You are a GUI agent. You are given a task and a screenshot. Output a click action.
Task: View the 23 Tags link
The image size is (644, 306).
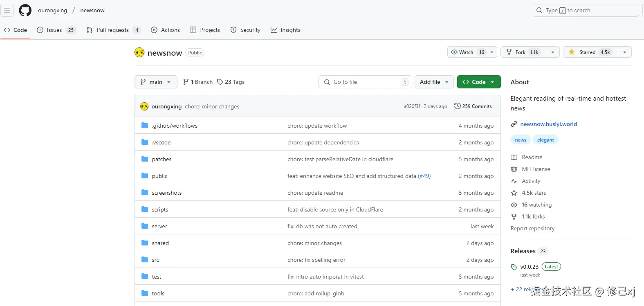click(231, 82)
